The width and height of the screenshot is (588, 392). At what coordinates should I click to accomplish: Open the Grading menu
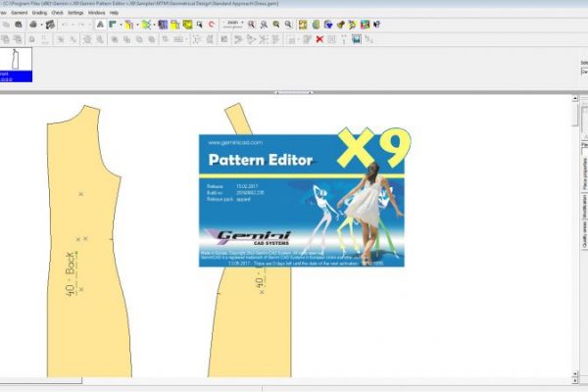coord(40,13)
